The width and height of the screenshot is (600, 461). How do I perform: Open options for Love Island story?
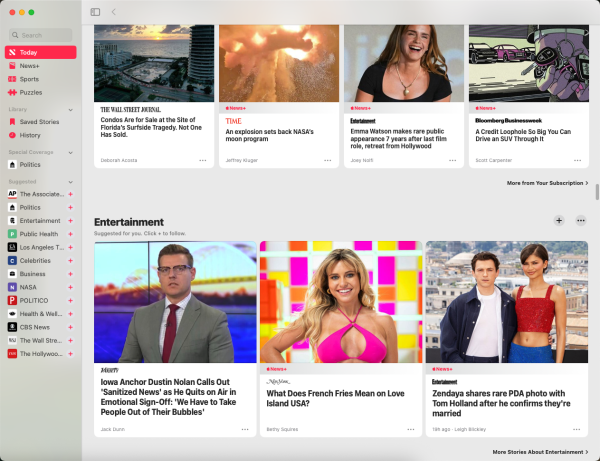tap(411, 430)
